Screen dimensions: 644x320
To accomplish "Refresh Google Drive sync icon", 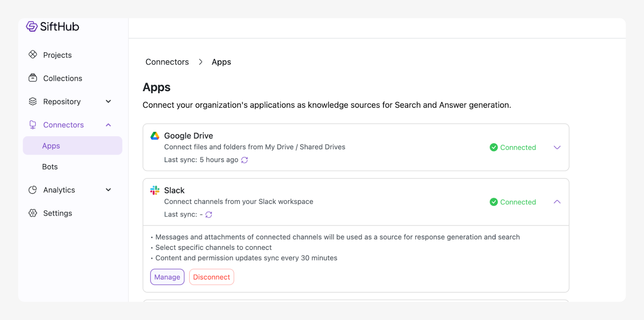I will pyautogui.click(x=244, y=160).
